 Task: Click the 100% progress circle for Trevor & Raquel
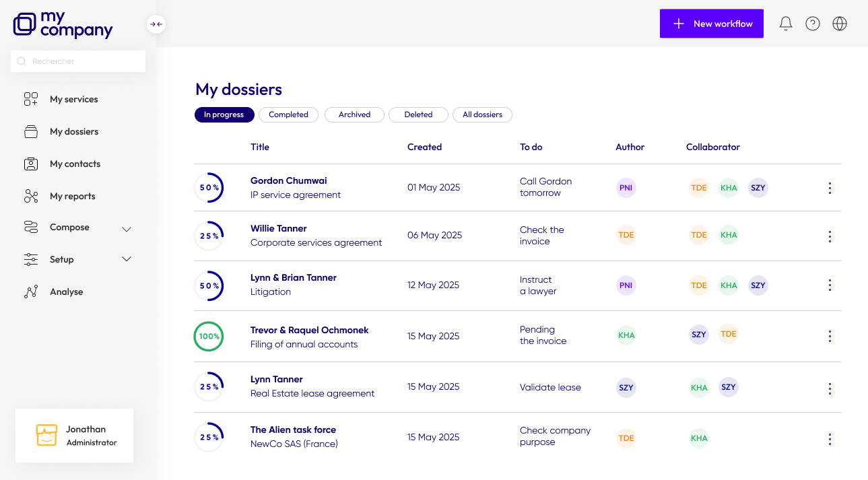[x=209, y=337]
